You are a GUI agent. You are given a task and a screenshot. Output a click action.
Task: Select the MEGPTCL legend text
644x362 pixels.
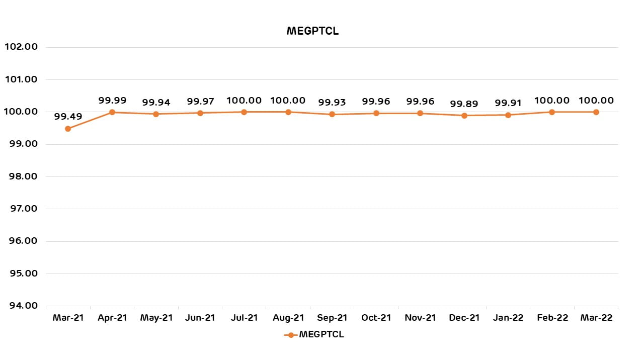coord(321,334)
